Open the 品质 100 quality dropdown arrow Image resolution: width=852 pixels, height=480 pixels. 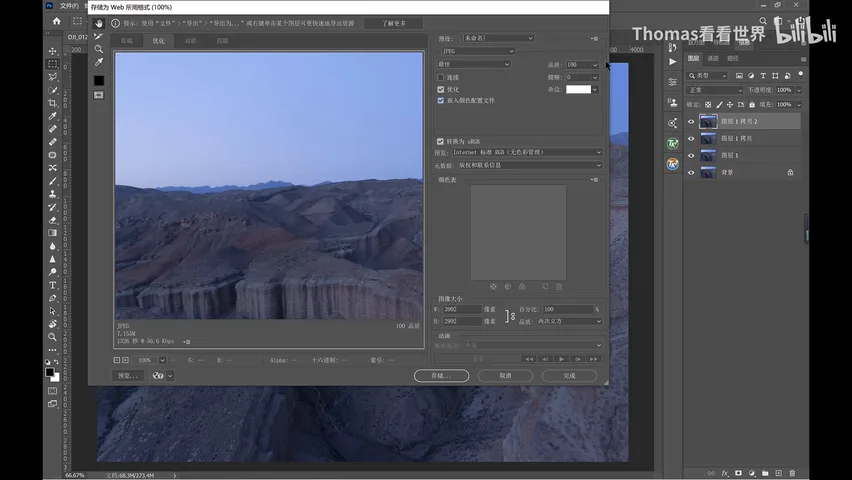pos(595,65)
